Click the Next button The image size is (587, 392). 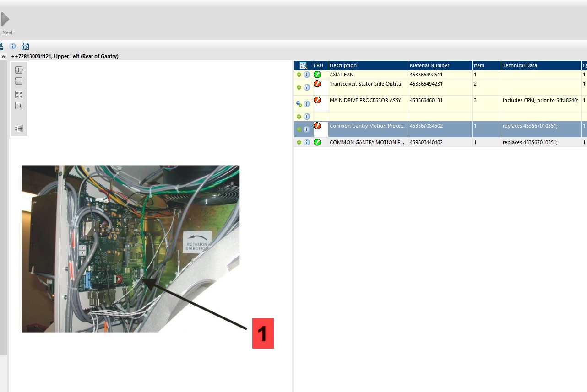coord(6,24)
